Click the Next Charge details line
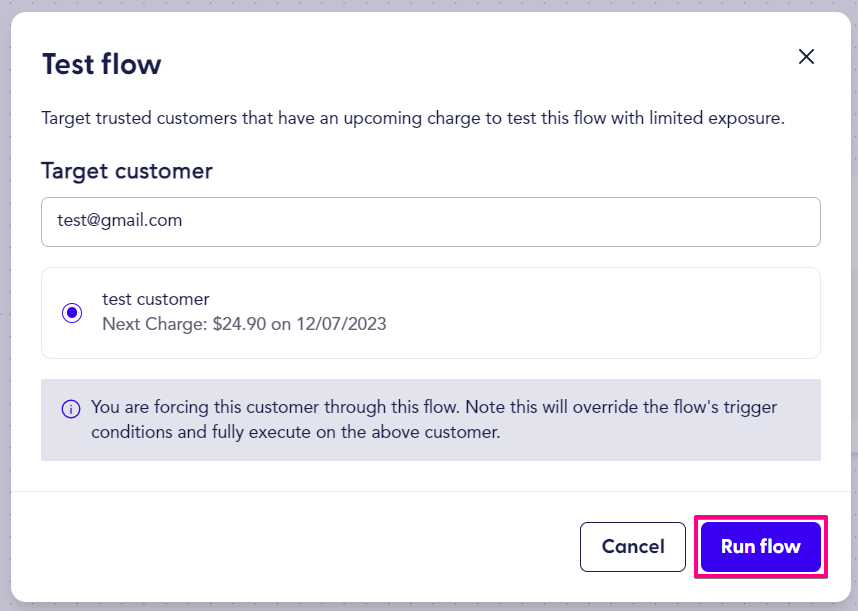The width and height of the screenshot is (858, 611). coord(244,324)
